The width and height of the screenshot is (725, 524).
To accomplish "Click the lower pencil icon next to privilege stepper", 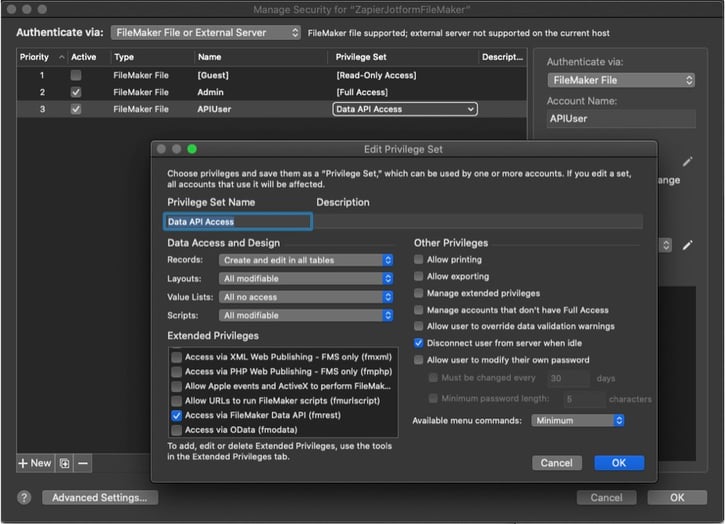I will point(688,245).
